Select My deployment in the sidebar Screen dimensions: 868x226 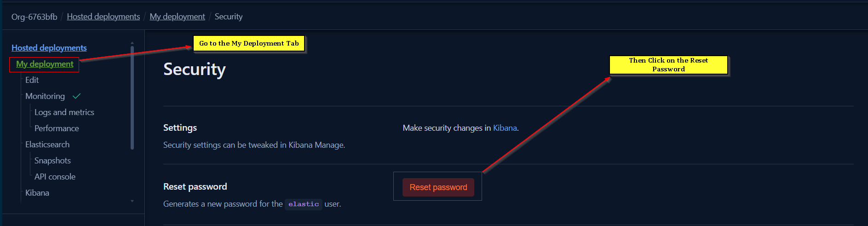tap(45, 64)
